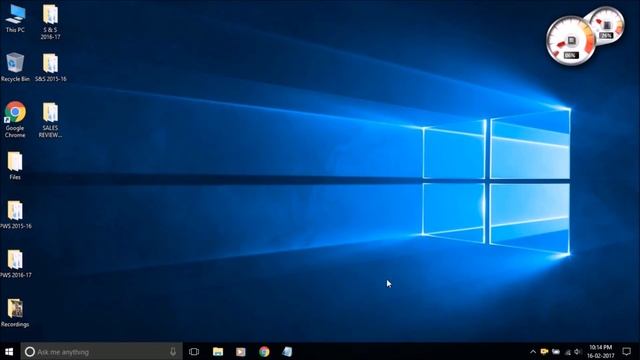Select the PWS 2016-17 folder
This screenshot has width=640, height=360.
(x=15, y=264)
